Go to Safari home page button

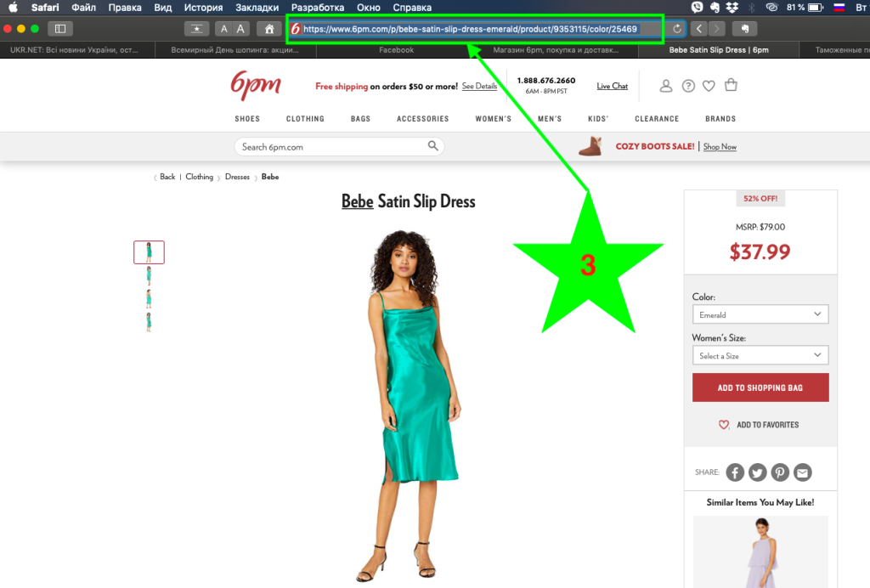point(269,29)
